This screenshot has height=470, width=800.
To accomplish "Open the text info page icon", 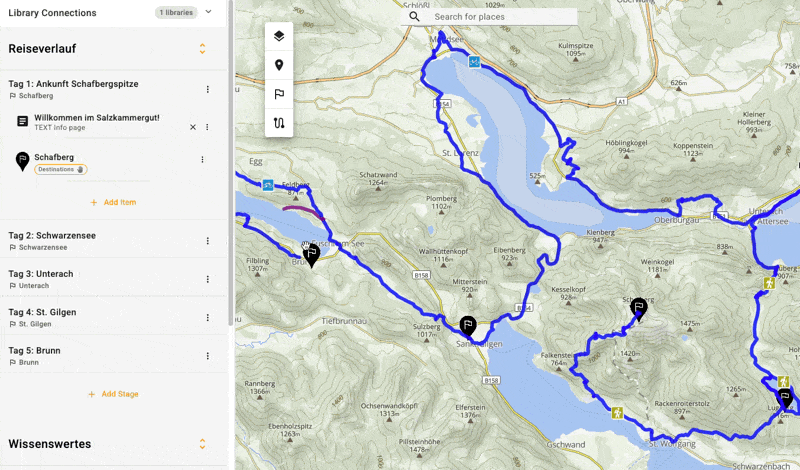I will coord(22,122).
